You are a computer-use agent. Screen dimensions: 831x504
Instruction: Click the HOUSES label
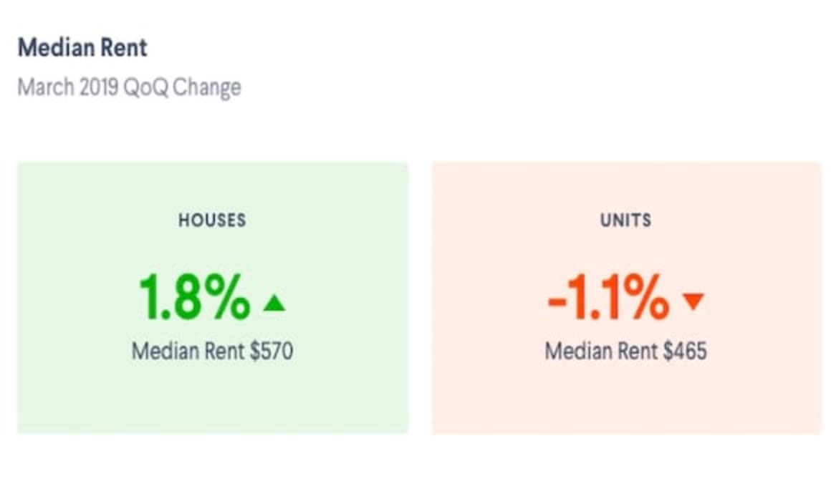(x=213, y=220)
